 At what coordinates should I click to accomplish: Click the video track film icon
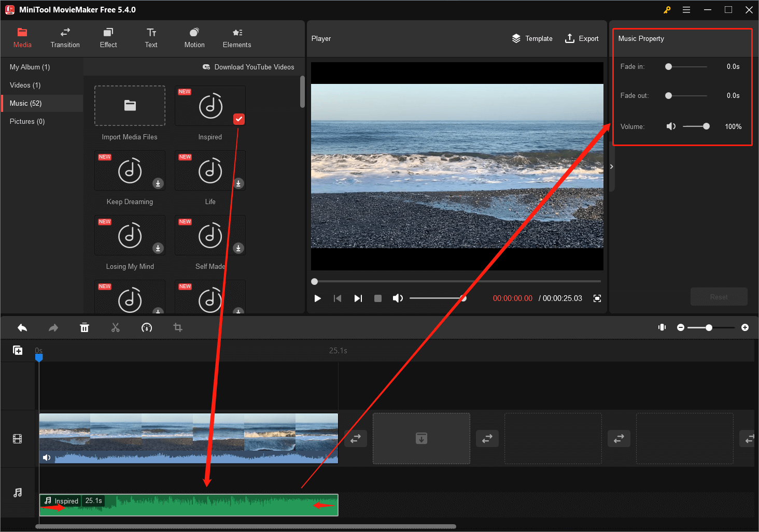[18, 439]
